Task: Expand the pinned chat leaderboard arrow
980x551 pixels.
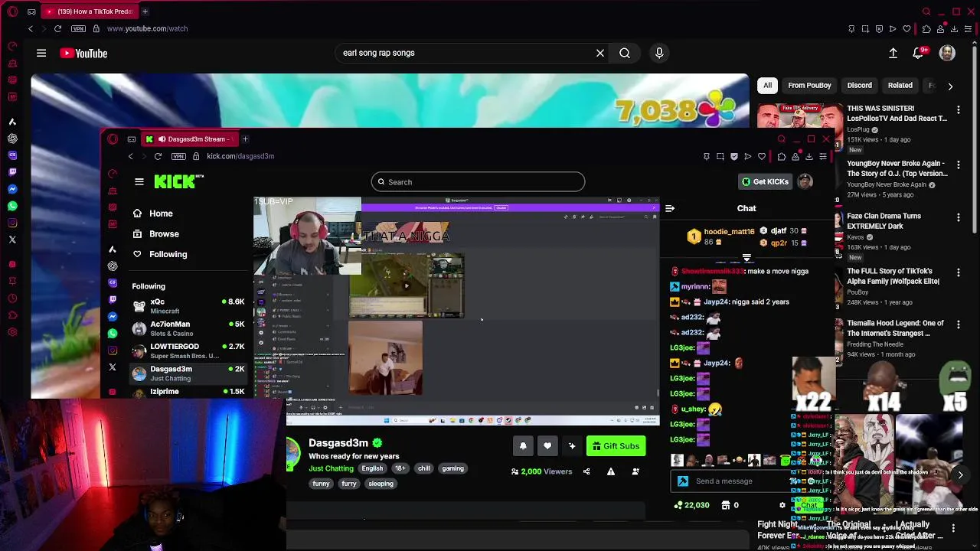Action: tap(746, 259)
